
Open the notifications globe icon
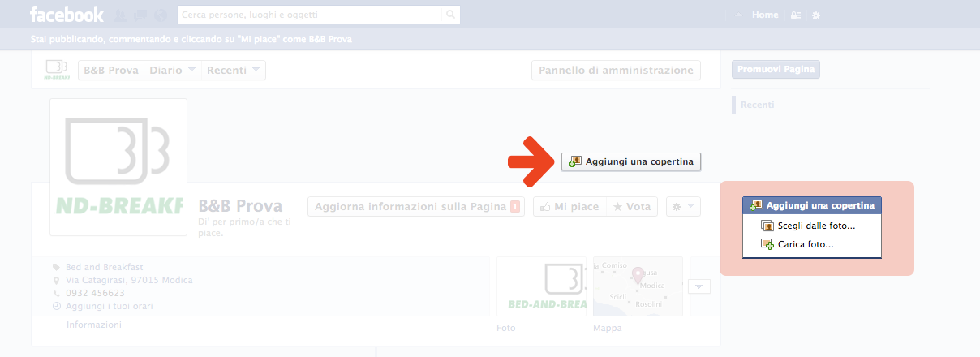[161, 15]
